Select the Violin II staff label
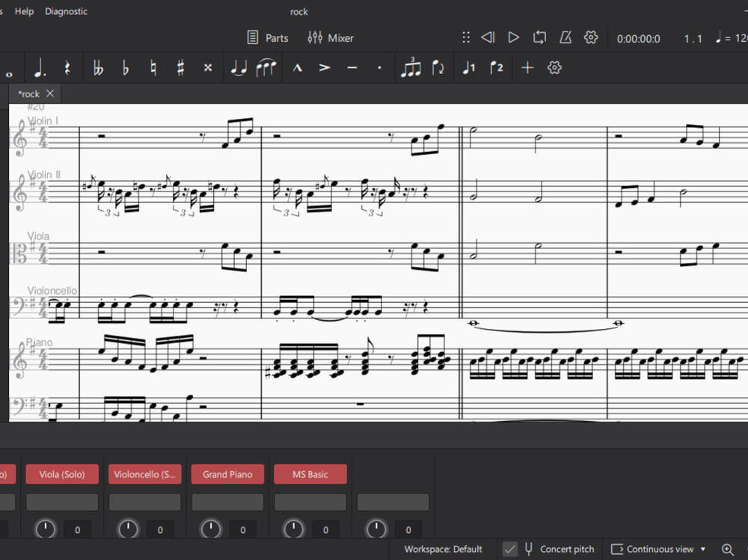Viewport: 748px width, 560px height. [x=44, y=175]
